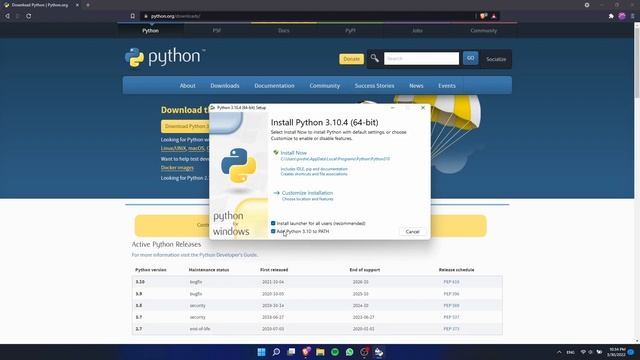The height and width of the screenshot is (360, 640).
Task: Bookmark this page via address bar icon
Action: click(x=133, y=16)
